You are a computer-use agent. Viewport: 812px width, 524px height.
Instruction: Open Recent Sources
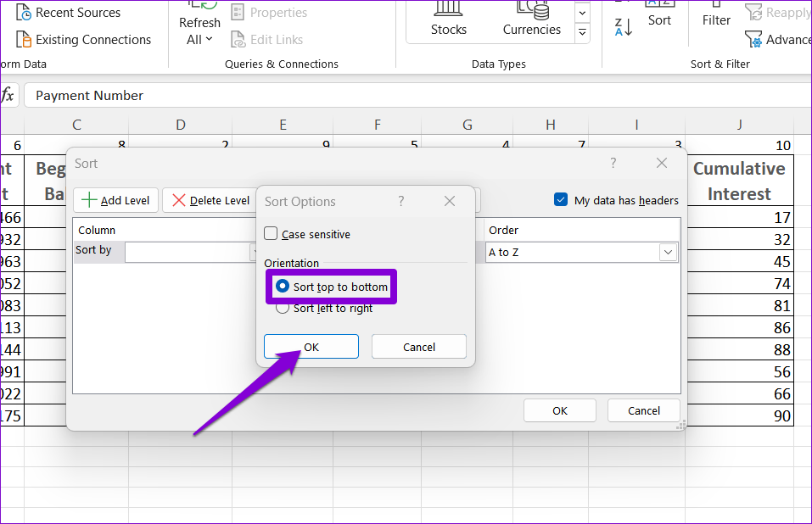[x=68, y=13]
